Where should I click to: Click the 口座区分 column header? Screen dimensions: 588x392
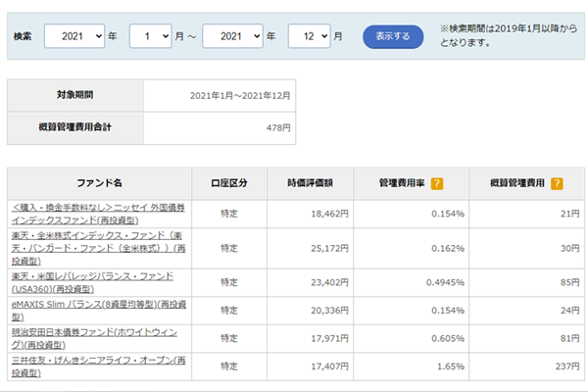coord(229,183)
